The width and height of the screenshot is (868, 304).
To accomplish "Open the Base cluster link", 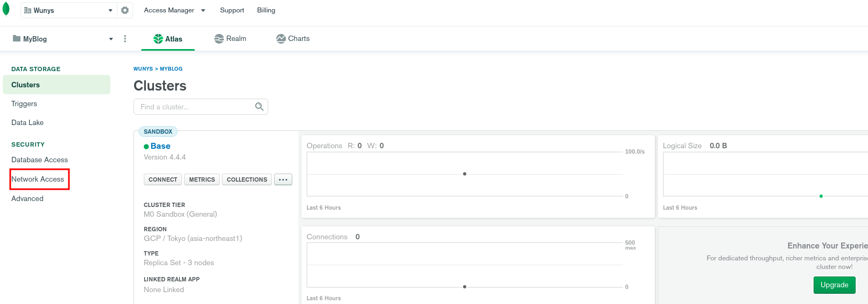I will [x=160, y=146].
